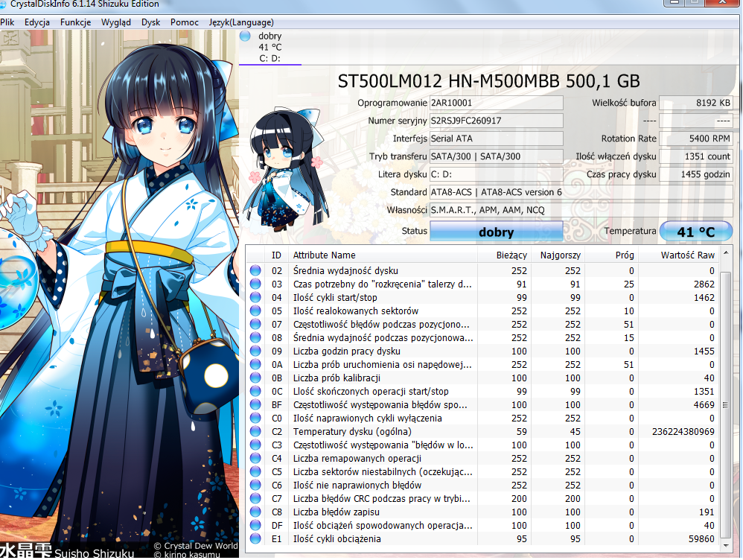Click status circle for attribute 0C
Screen dimensions: 743x560
coord(255,391)
